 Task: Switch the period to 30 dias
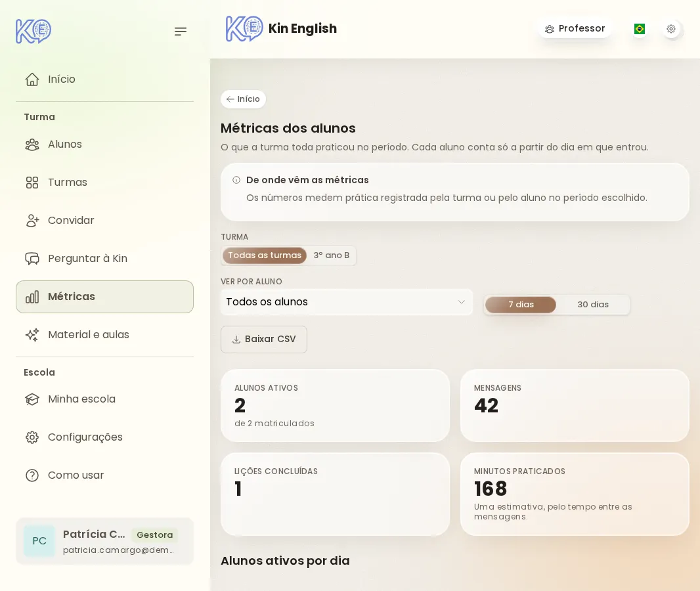tap(593, 305)
